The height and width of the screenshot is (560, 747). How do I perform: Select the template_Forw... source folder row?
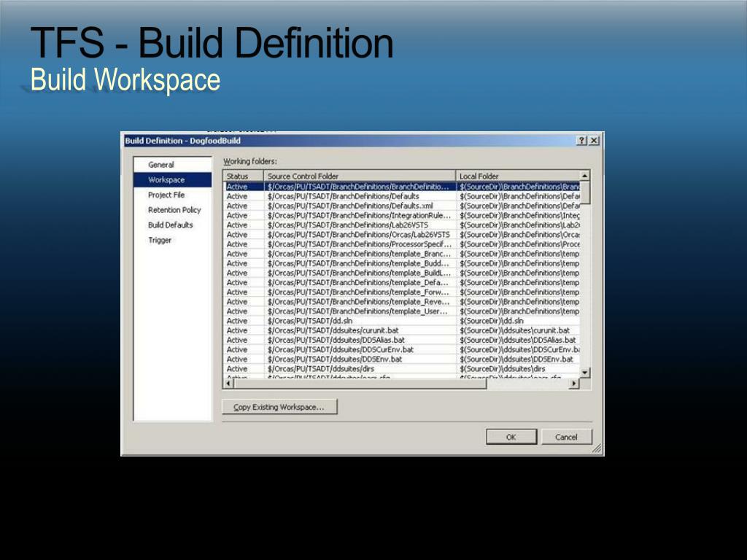click(402, 292)
